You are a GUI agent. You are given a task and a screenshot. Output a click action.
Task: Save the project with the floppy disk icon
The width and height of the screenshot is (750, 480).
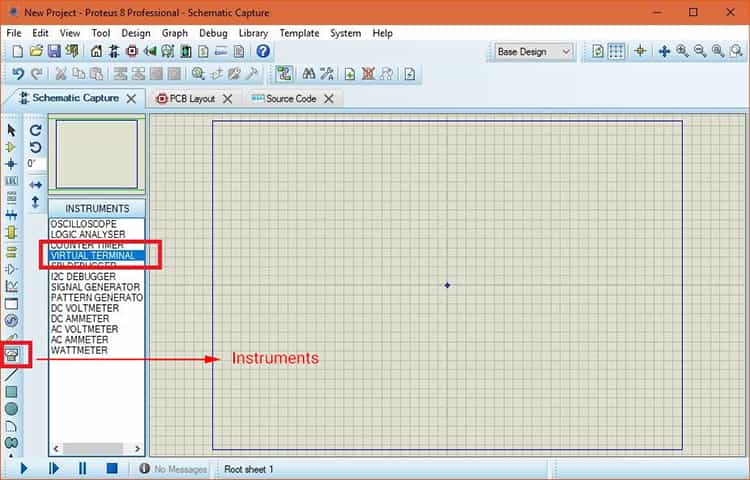tap(54, 51)
